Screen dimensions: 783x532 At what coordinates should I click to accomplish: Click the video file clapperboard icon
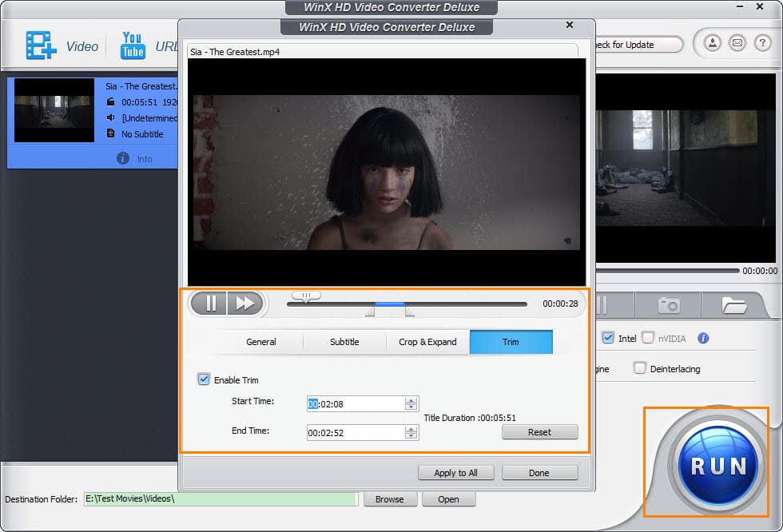coord(111,101)
